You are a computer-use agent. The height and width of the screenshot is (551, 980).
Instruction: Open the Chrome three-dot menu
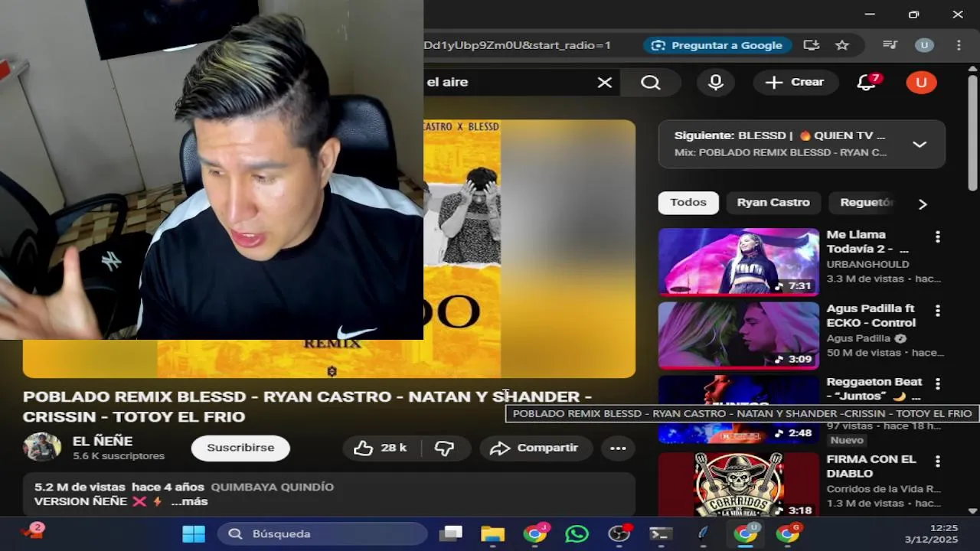click(x=959, y=45)
